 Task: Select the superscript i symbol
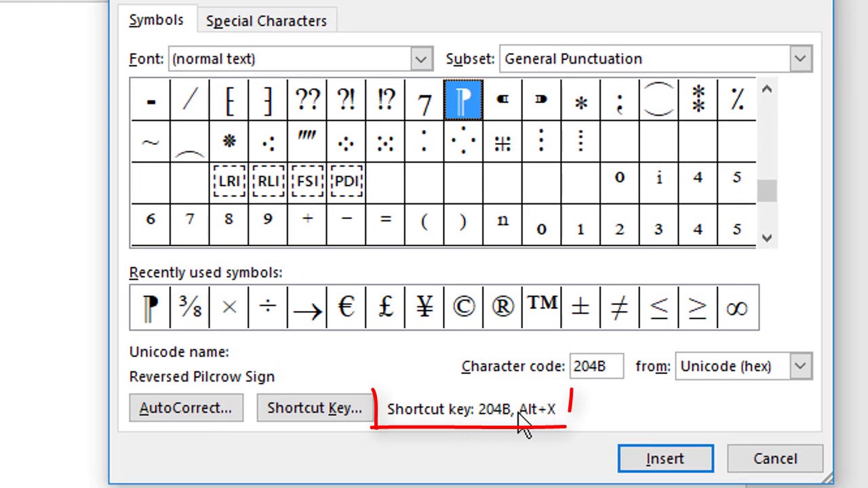click(x=658, y=182)
